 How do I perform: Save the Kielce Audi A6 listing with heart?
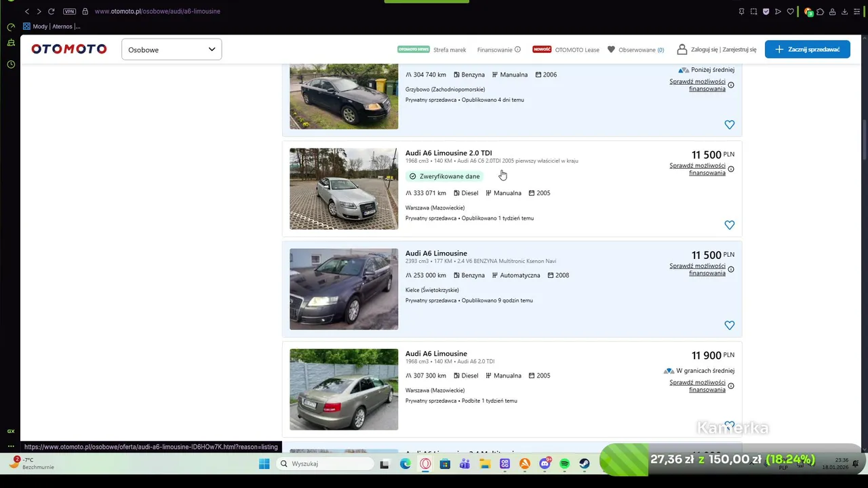coord(729,325)
